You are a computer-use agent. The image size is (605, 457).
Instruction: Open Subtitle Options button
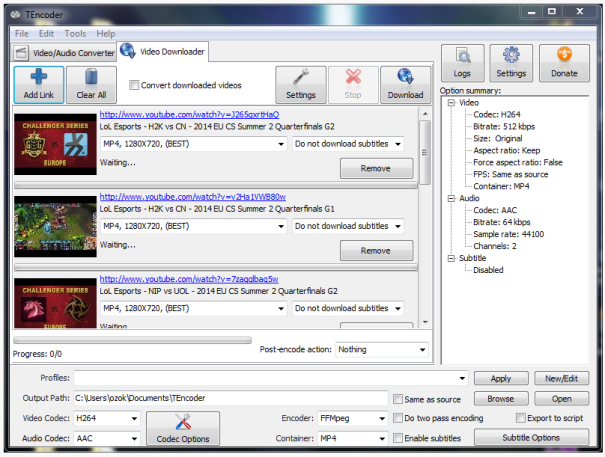point(531,438)
